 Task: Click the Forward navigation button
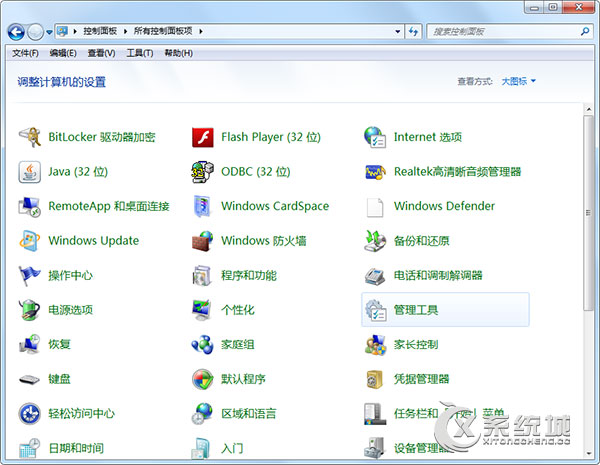click(36, 32)
